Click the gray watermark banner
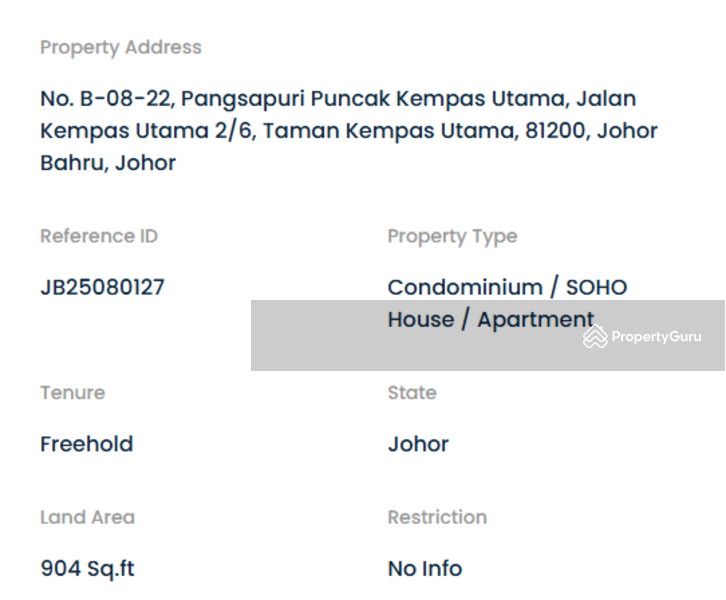The height and width of the screenshot is (600, 726). pyautogui.click(x=488, y=335)
